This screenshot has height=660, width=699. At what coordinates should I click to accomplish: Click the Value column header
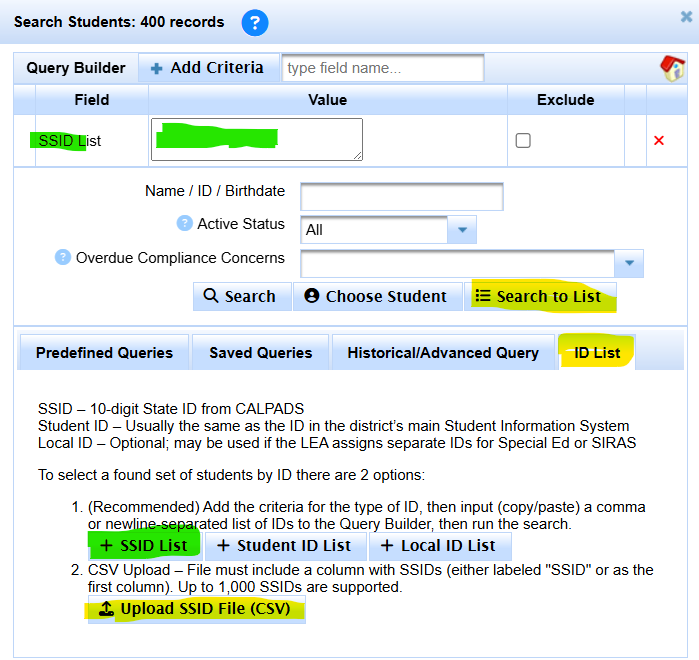pos(327,99)
